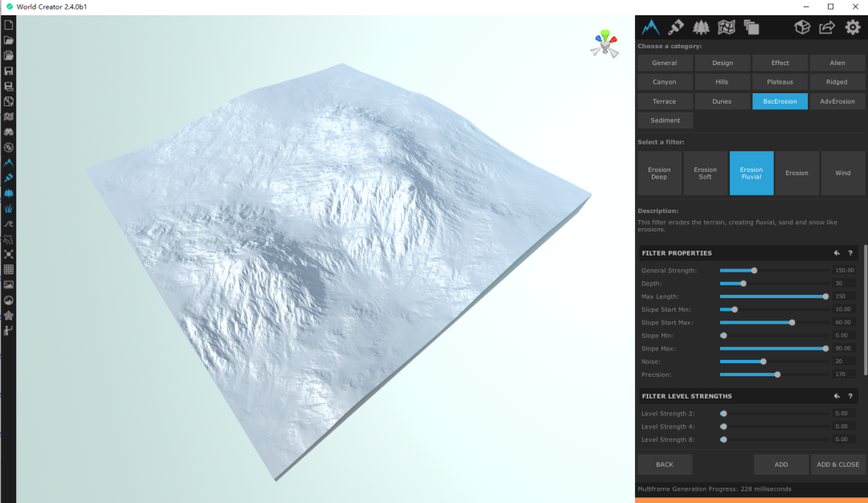
Task: Open a project with the folder icon
Action: [x=8, y=40]
